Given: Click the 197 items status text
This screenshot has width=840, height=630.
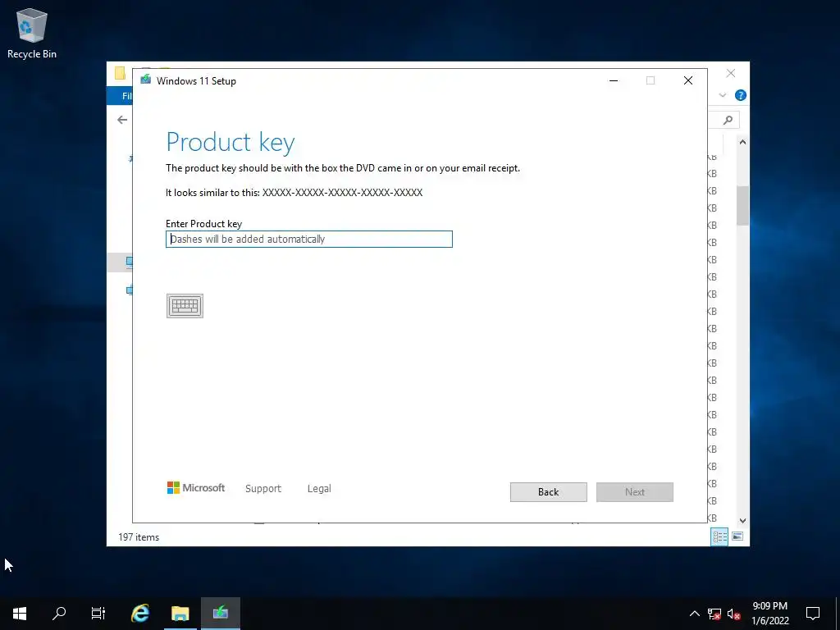Looking at the screenshot, I should pyautogui.click(x=139, y=536).
